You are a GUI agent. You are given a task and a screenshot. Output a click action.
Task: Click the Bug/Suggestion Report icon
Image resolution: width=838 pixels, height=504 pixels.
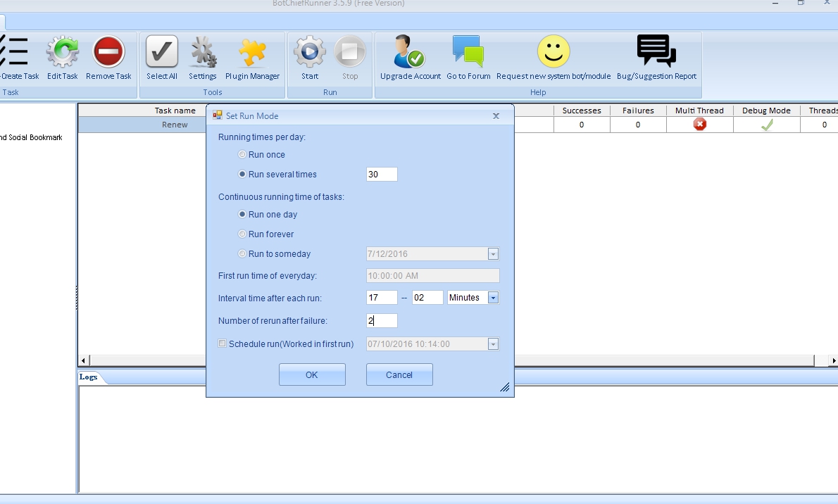coord(656,53)
